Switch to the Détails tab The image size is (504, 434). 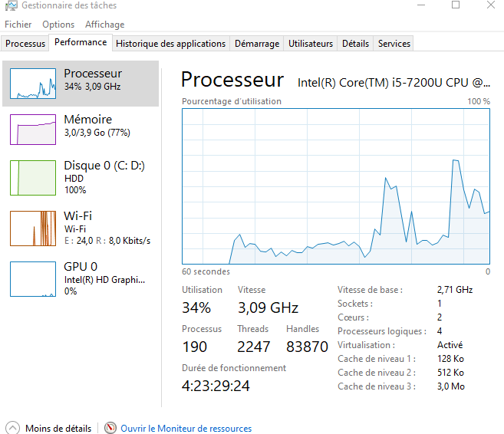[x=355, y=44]
